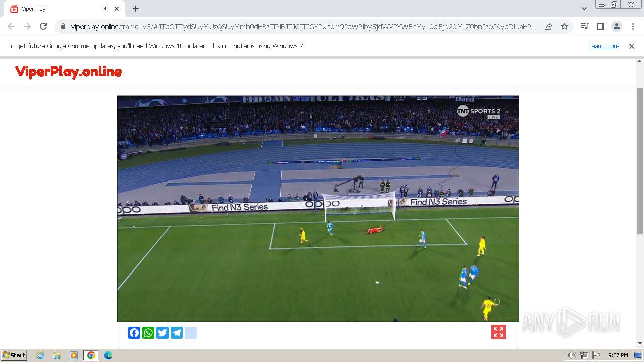
Task: Open Windows Explorer folder from taskbar
Action: tap(57, 355)
